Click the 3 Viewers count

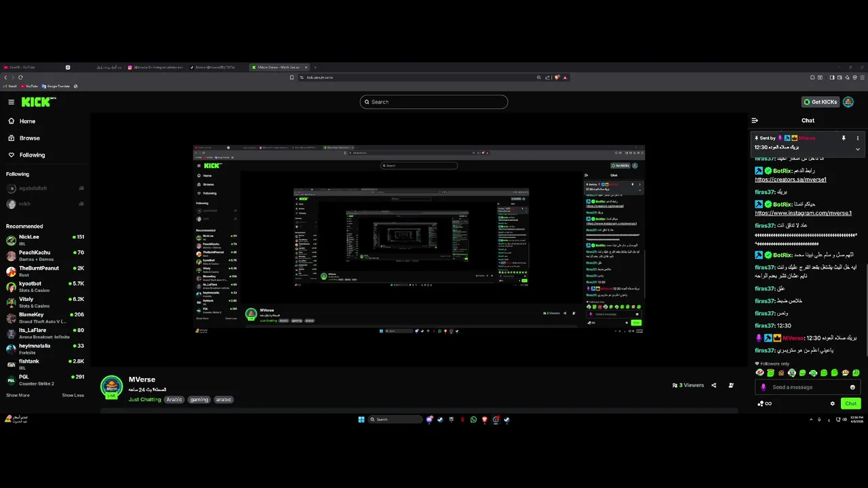(688, 385)
